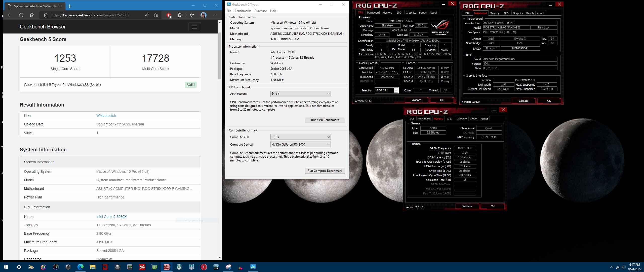The height and width of the screenshot is (272, 644).
Task: Open SPD tab in the Mainboard CPU-Z window
Action: point(506,13)
